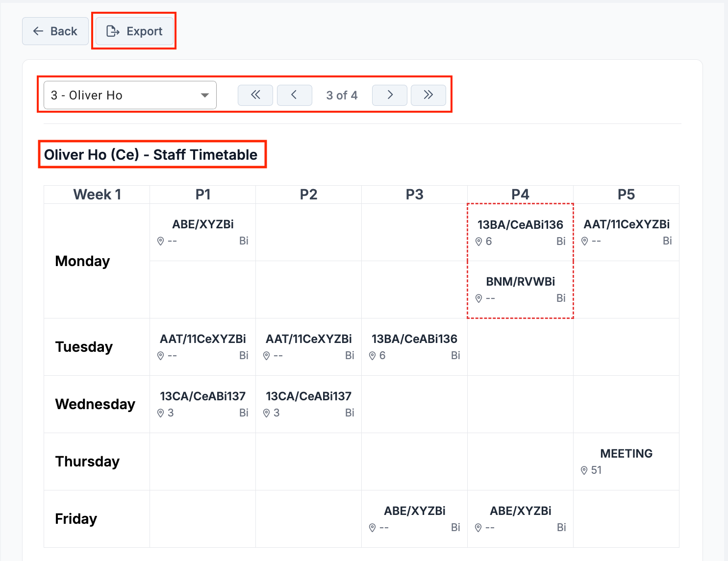The width and height of the screenshot is (728, 561).
Task: Click the location pin showing room 3 on Wednesday
Action: [x=161, y=413]
